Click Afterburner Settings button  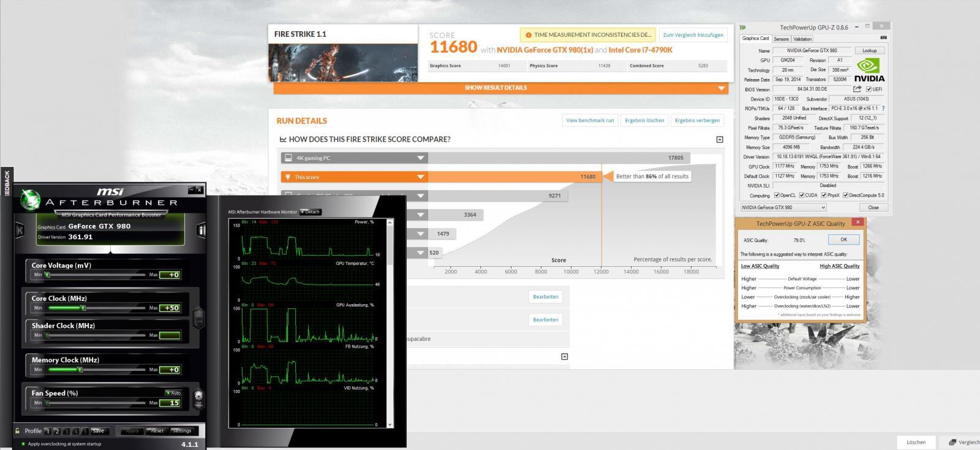click(x=182, y=431)
